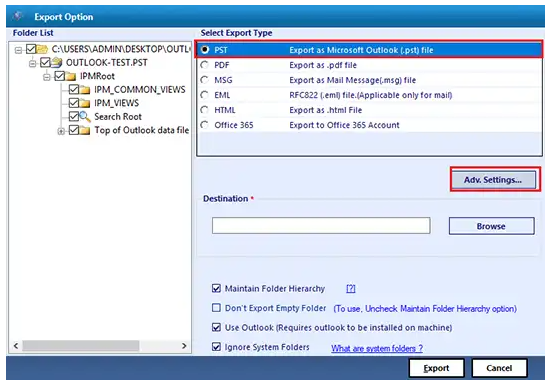Select the IPM_COMMON_VIEWS tree label

click(140, 90)
